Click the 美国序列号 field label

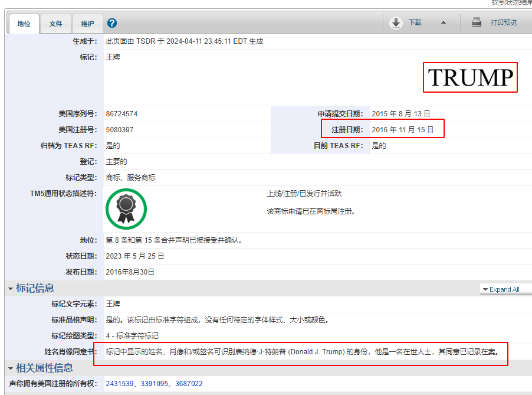78,114
